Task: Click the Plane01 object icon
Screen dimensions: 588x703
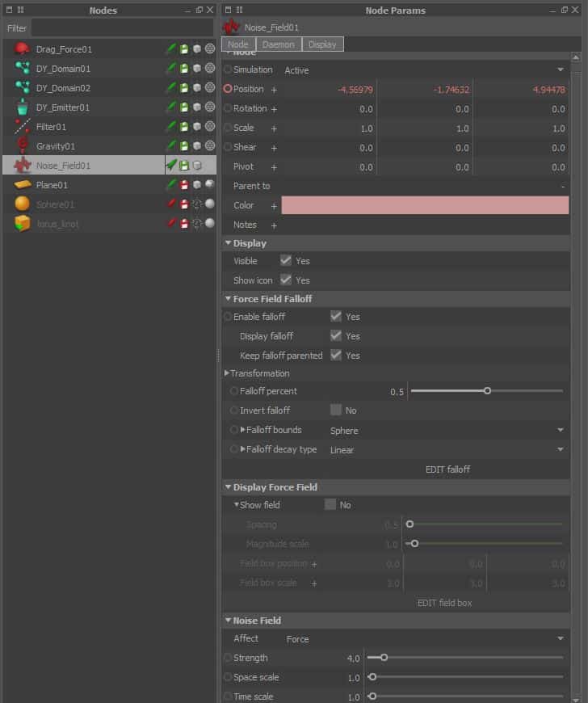Action: (x=22, y=185)
